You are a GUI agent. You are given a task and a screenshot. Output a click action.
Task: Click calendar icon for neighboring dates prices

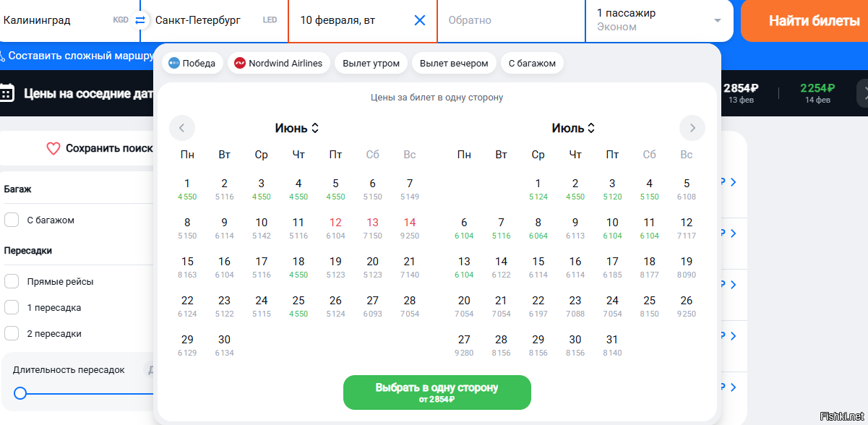tap(7, 93)
